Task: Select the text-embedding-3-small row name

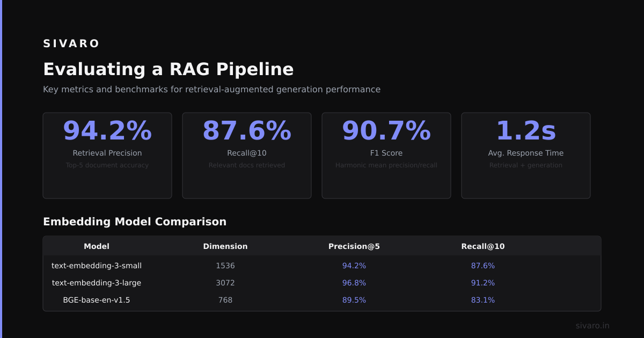Action: click(97, 266)
